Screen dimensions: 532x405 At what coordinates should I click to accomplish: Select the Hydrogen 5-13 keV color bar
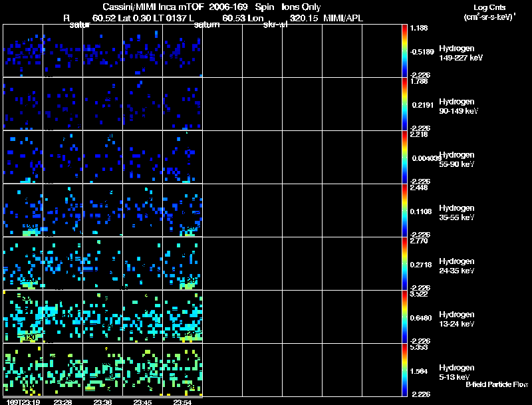click(405, 370)
